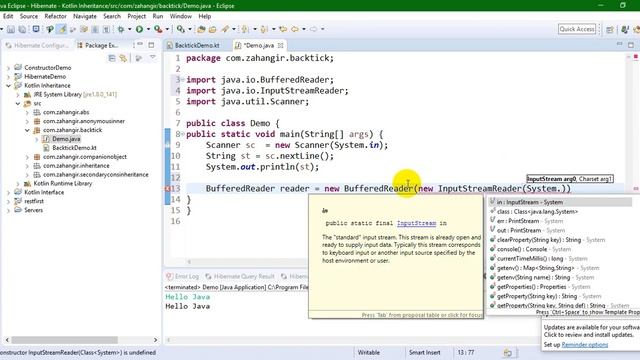The width and height of the screenshot is (640, 360).
Task: Open the Hibernate Query Result tab
Action: [x=240, y=276]
